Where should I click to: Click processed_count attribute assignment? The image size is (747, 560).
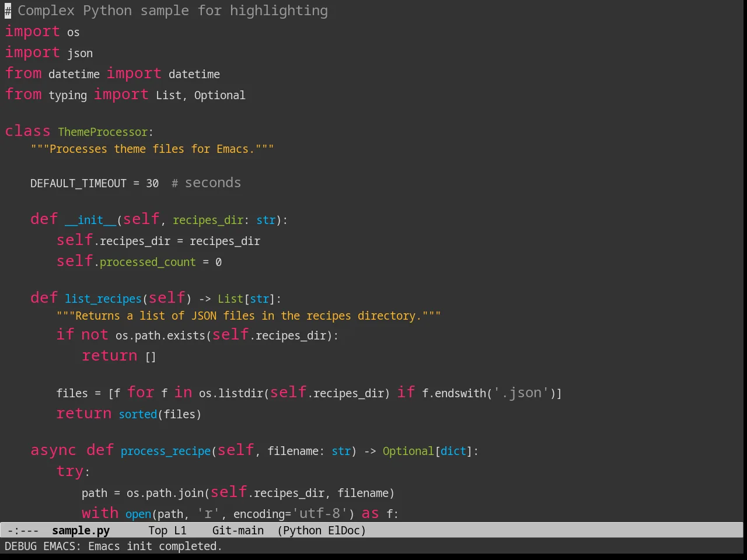(x=148, y=262)
